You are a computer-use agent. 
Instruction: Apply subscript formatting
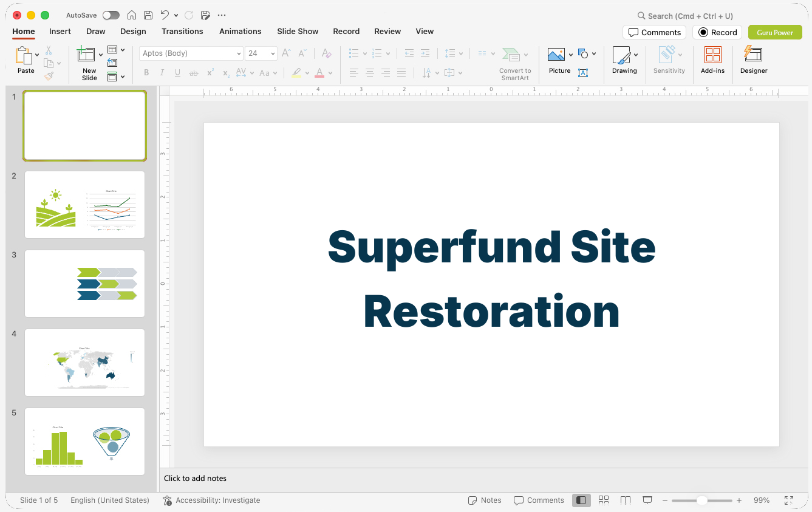click(226, 73)
